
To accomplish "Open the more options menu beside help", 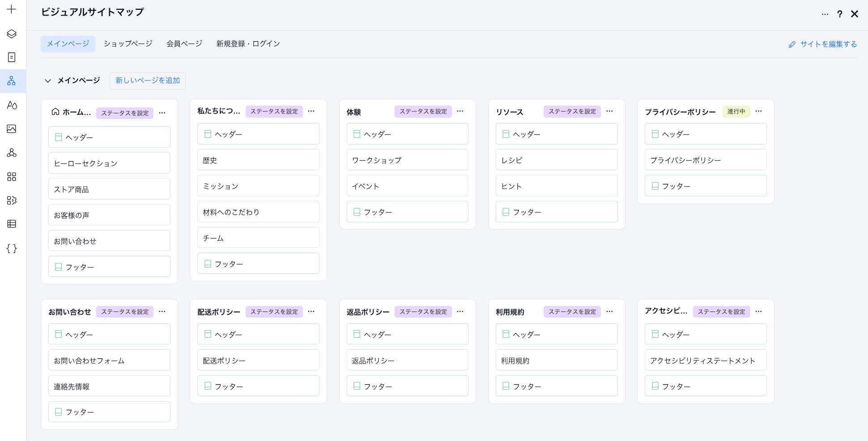I will (825, 14).
